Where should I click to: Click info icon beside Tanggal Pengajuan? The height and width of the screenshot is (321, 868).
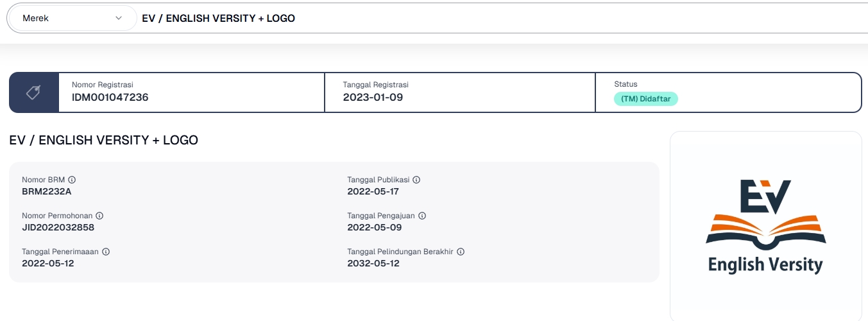422,216
